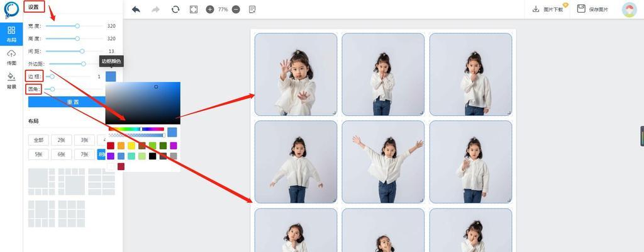644x252 pixels.
Task: Undo the last action
Action: [136, 9]
